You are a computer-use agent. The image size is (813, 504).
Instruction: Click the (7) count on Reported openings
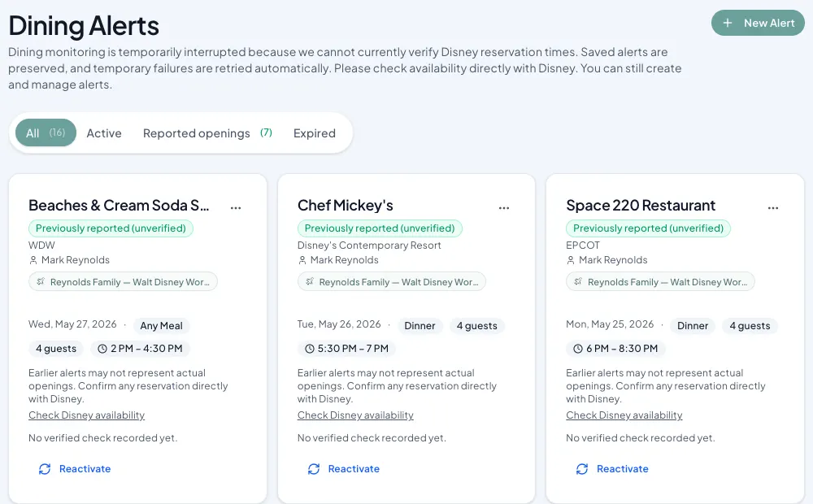[x=266, y=133]
